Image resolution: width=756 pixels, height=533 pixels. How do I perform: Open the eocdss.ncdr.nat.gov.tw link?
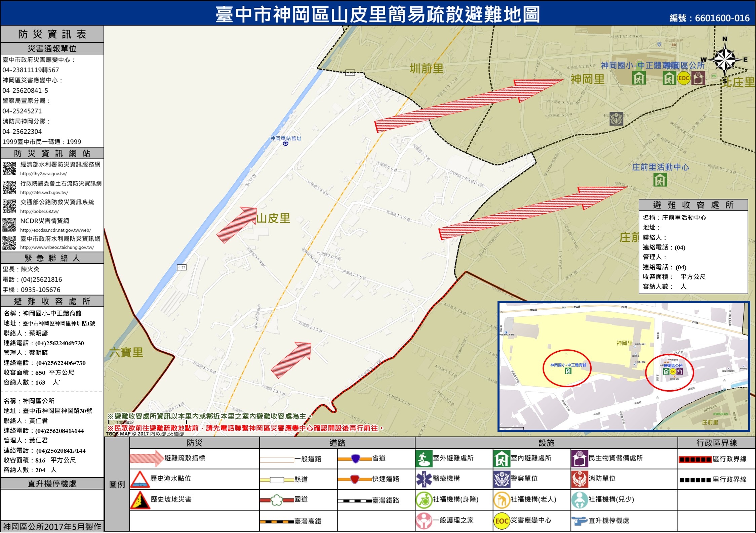[x=55, y=230]
